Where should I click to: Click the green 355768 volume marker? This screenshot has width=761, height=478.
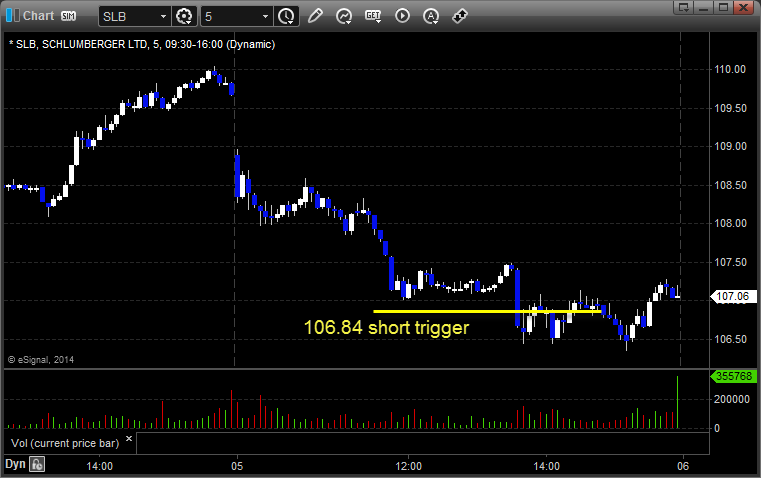pyautogui.click(x=733, y=377)
